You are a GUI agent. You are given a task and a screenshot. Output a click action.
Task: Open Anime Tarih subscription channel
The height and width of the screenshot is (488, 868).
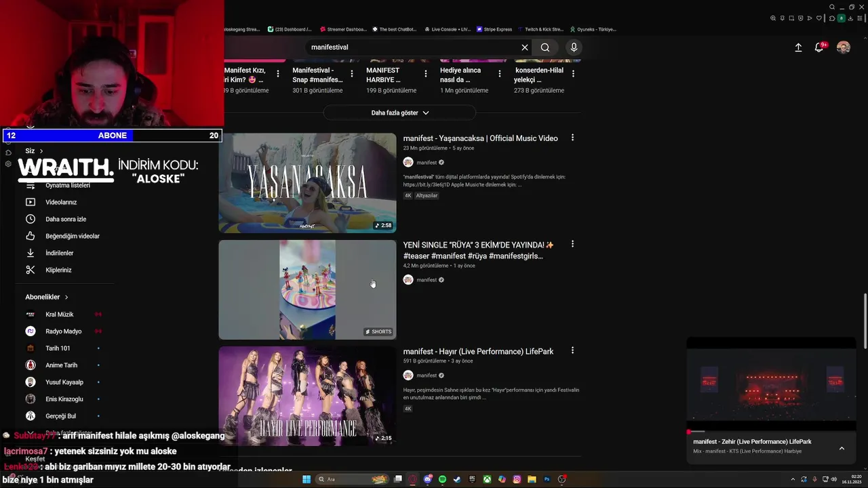click(61, 365)
